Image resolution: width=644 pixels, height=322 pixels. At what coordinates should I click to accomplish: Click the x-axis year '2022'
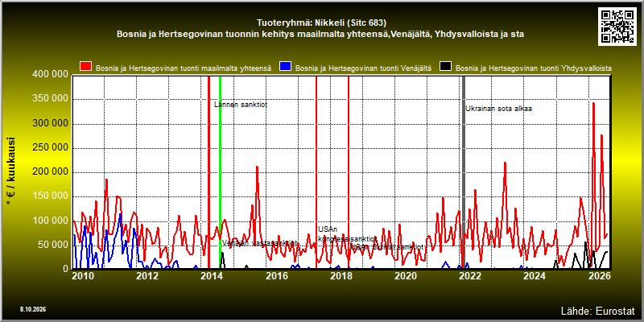click(469, 275)
